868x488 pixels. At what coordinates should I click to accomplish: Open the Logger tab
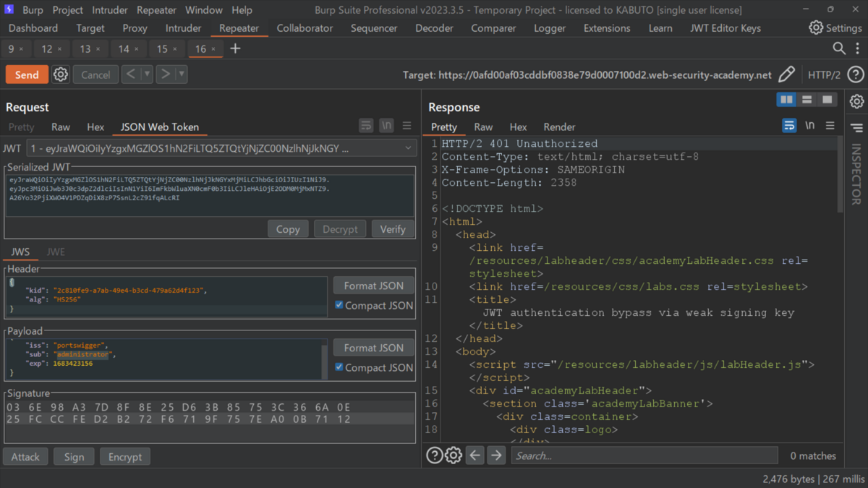(550, 27)
